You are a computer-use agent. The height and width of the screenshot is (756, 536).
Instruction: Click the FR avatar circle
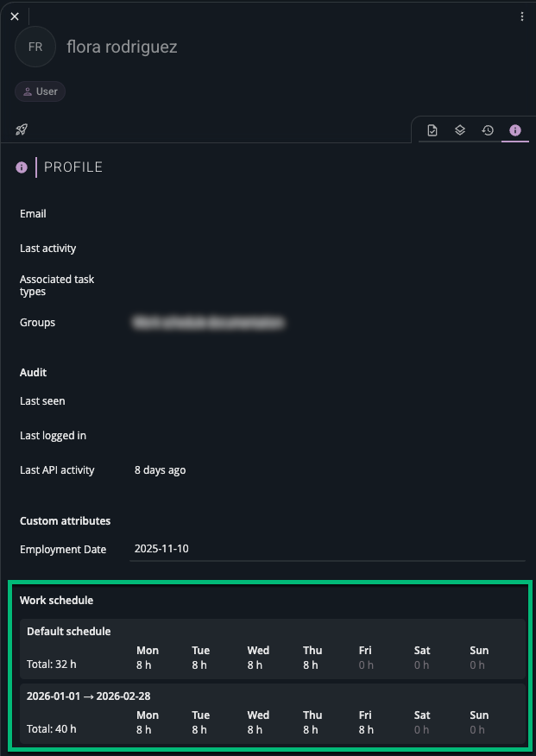coord(35,47)
